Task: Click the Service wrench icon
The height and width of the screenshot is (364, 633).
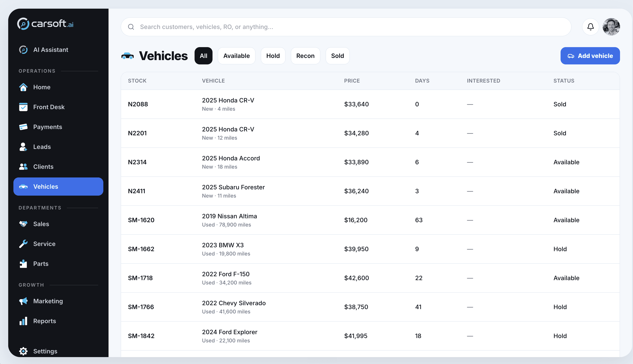Action: (x=23, y=244)
